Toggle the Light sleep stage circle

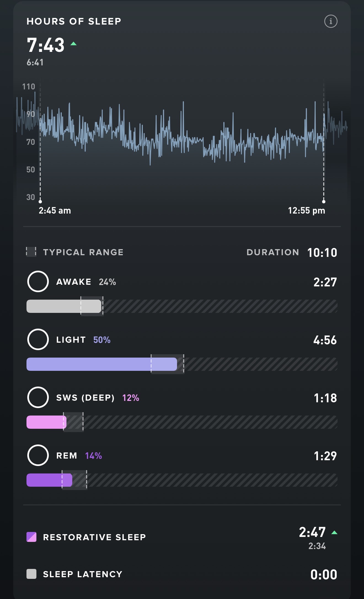(38, 339)
